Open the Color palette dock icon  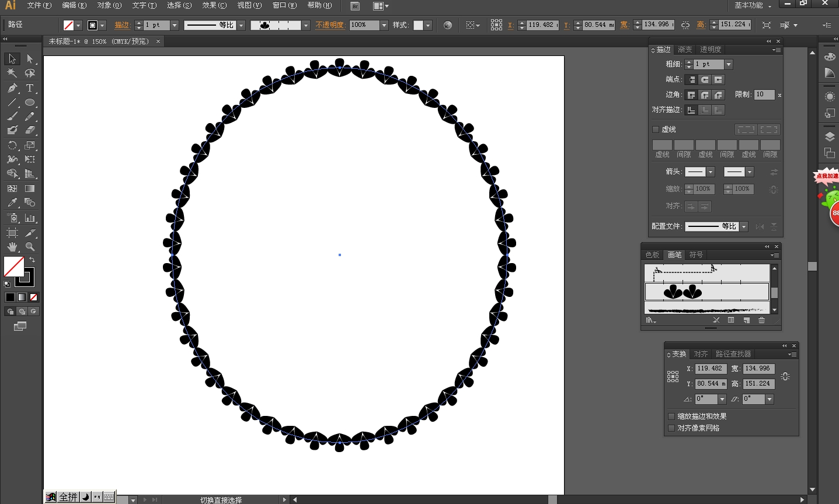pyautogui.click(x=830, y=57)
